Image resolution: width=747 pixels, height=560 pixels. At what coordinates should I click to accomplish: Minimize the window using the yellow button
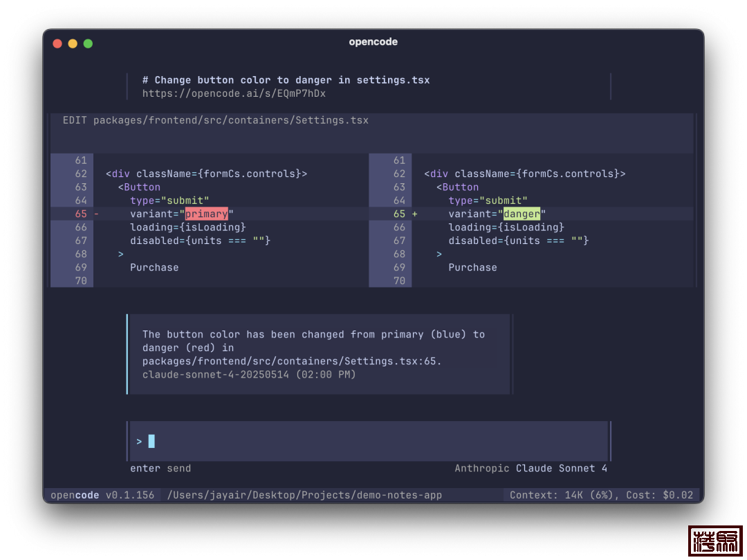point(73,44)
